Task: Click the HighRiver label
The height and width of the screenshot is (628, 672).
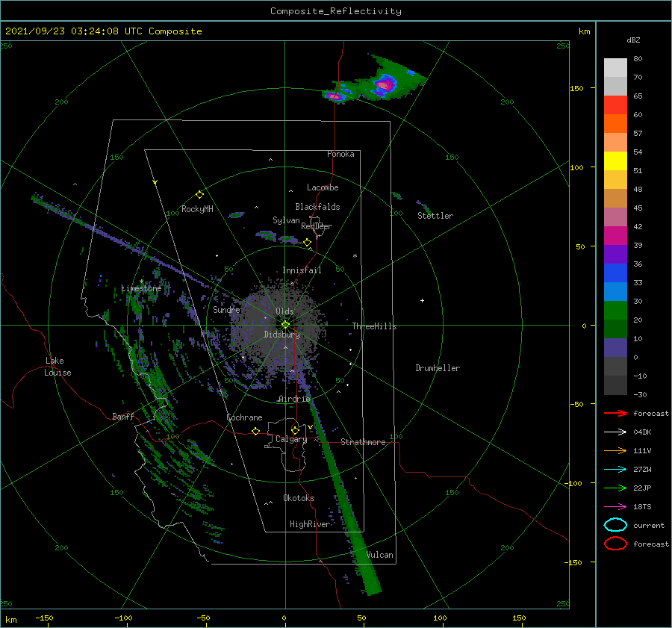Action: [310, 524]
